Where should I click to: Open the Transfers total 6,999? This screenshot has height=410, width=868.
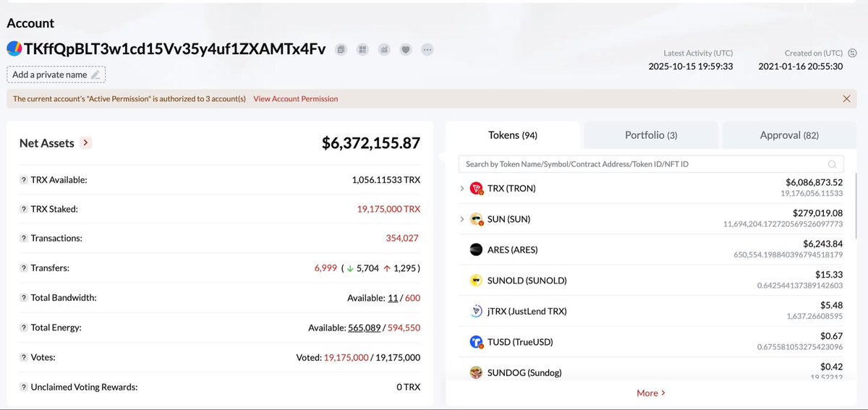tap(325, 268)
